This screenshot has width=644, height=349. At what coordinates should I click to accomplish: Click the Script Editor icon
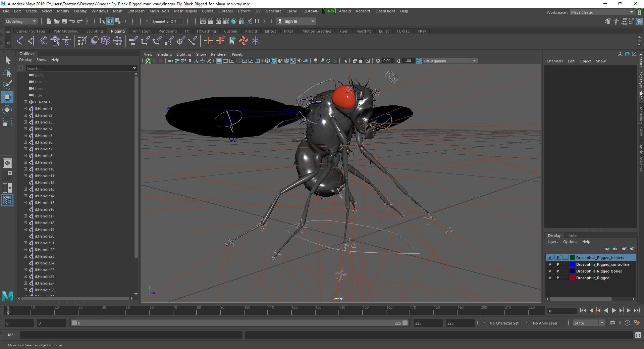click(x=638, y=335)
